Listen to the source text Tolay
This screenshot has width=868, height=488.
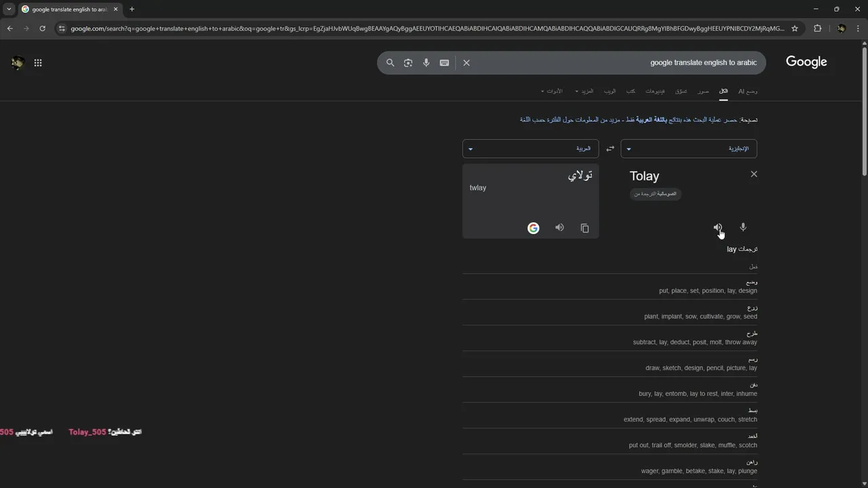point(717,228)
